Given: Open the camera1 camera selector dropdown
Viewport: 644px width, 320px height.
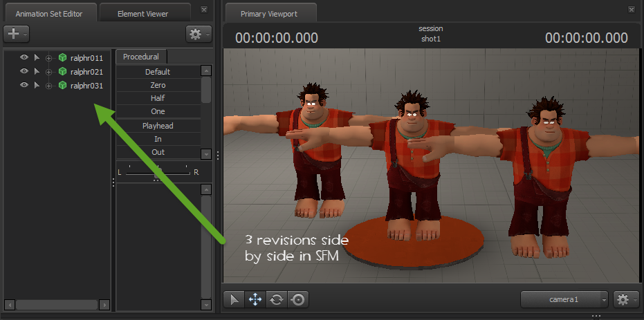Looking at the screenshot, I should [564, 299].
